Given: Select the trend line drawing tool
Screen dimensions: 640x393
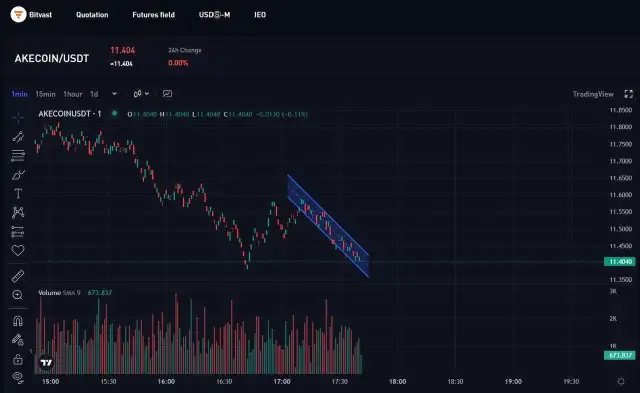Looking at the screenshot, I should point(18,137).
